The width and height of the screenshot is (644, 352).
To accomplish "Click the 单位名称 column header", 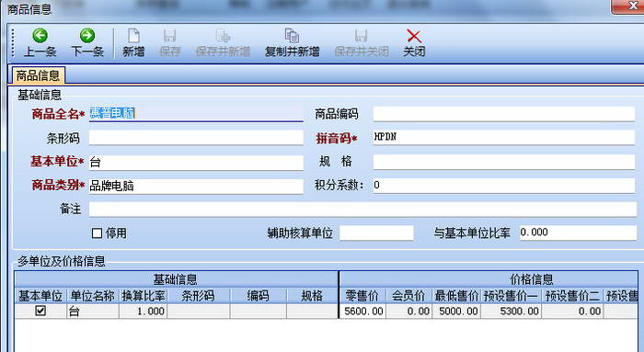I will tap(93, 296).
